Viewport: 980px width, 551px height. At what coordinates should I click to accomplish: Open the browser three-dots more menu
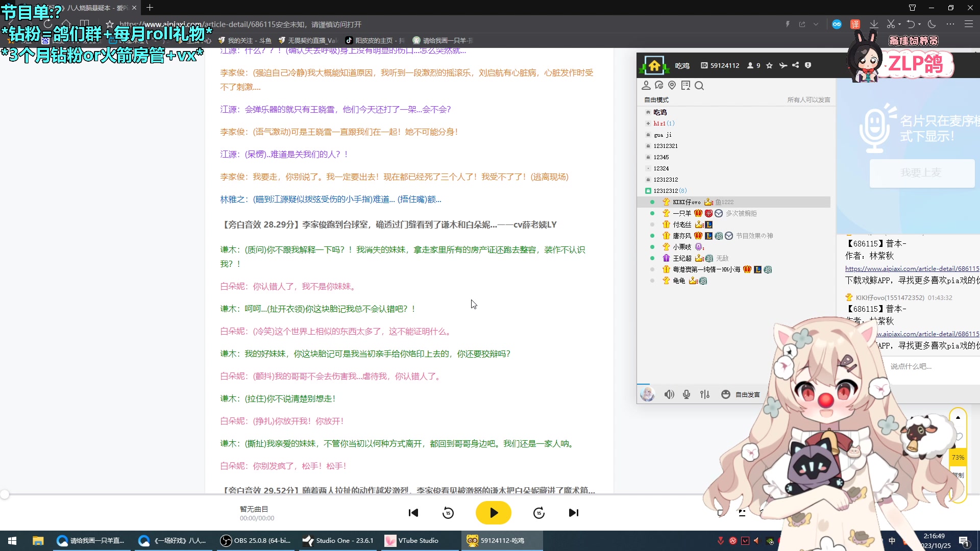[950, 24]
